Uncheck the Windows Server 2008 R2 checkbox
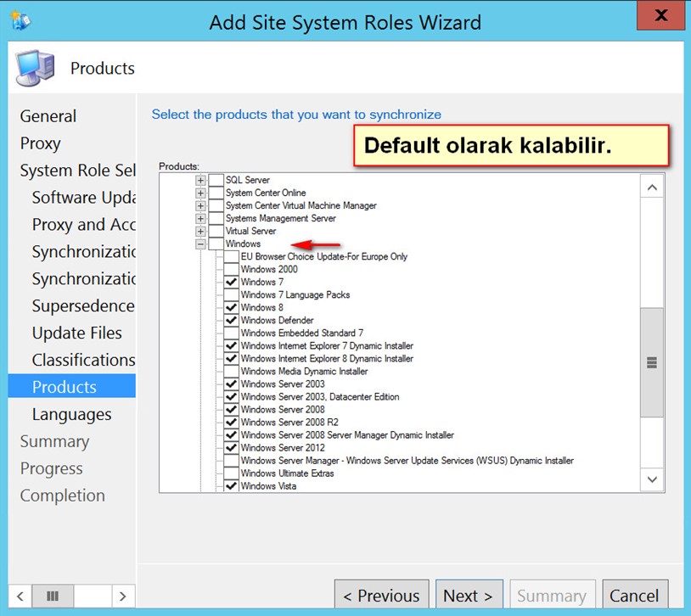 pyautogui.click(x=232, y=423)
